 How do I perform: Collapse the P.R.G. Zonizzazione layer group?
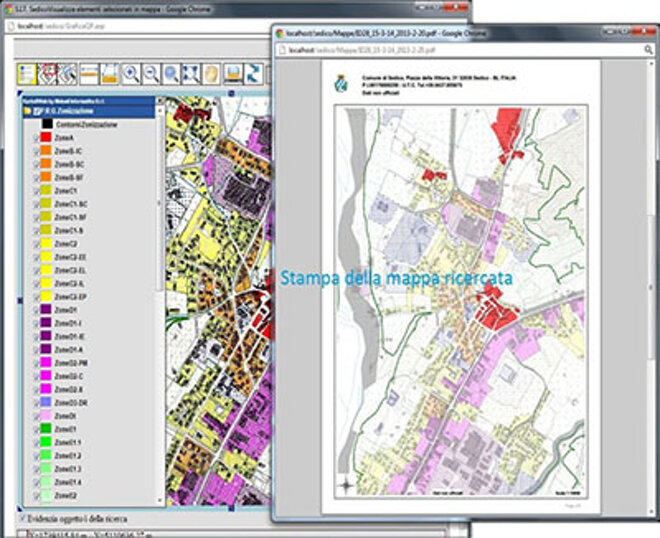click(x=28, y=112)
